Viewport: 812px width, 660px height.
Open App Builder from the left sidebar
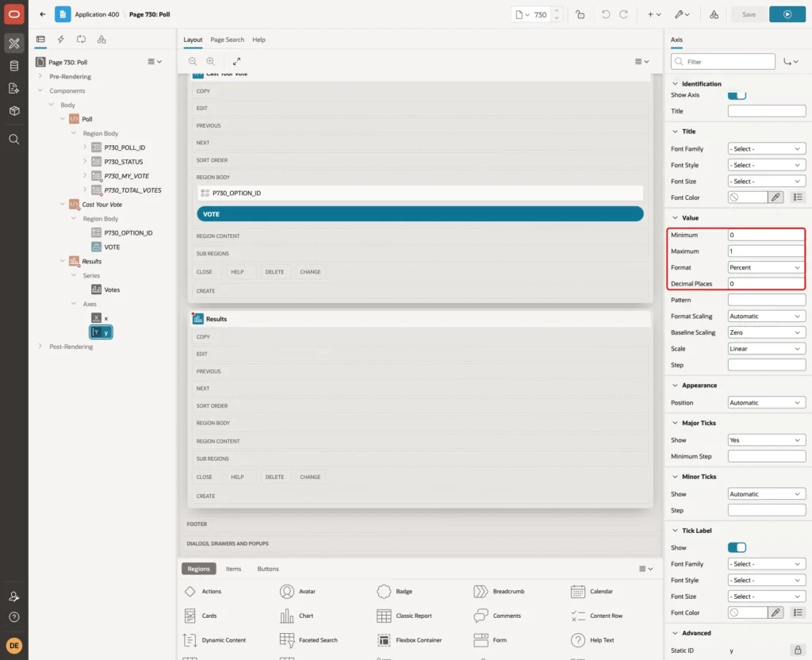[14, 44]
